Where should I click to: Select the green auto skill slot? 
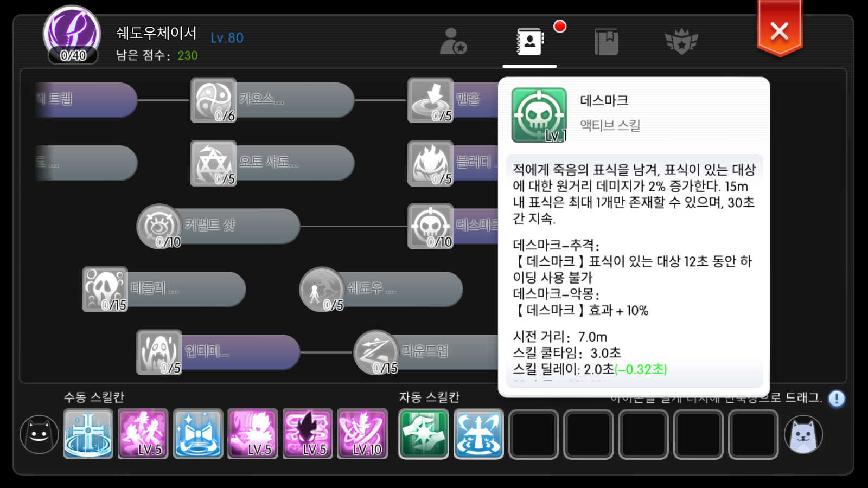point(424,434)
